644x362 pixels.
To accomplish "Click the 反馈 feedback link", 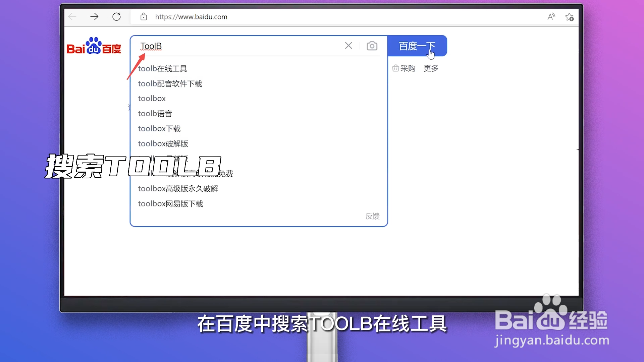I will 372,217.
